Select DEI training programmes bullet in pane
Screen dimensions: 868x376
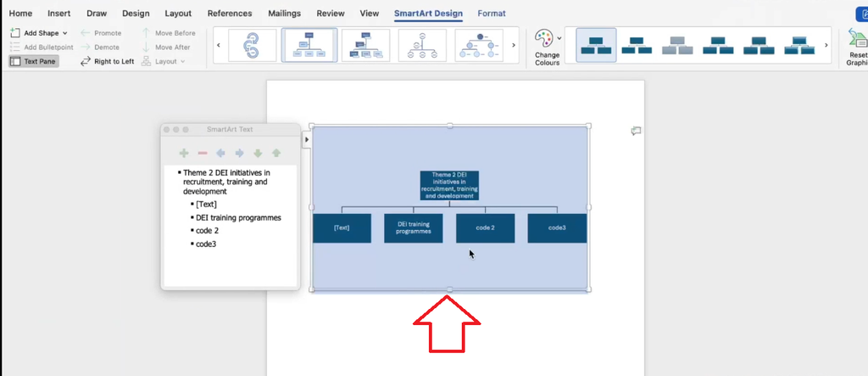point(238,217)
